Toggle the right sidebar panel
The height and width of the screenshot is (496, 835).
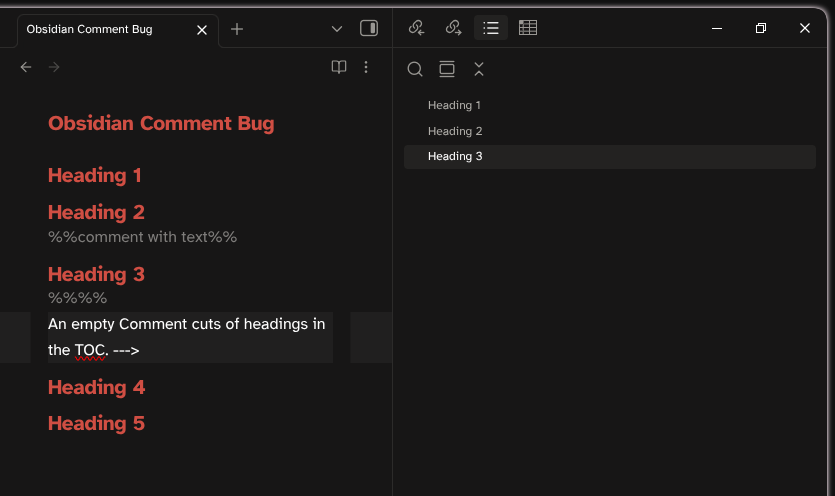coord(368,29)
